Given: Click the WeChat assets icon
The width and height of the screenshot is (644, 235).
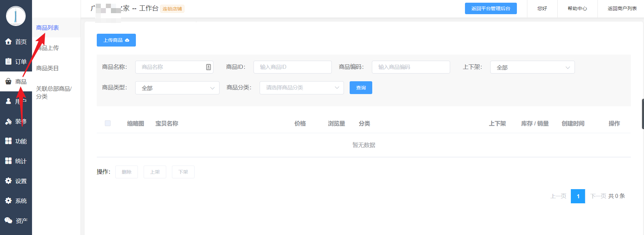Looking at the screenshot, I should tap(8, 221).
